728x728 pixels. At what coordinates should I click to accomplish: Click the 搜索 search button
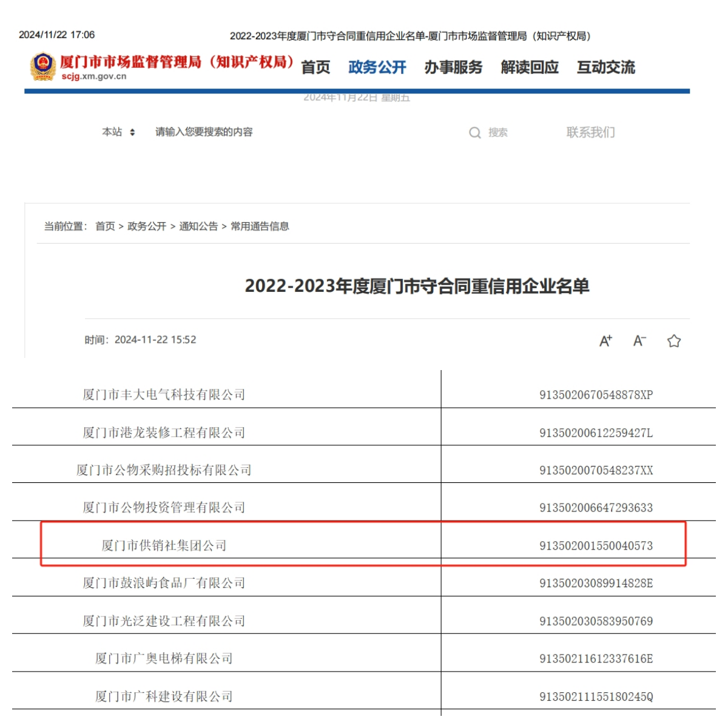click(x=498, y=133)
